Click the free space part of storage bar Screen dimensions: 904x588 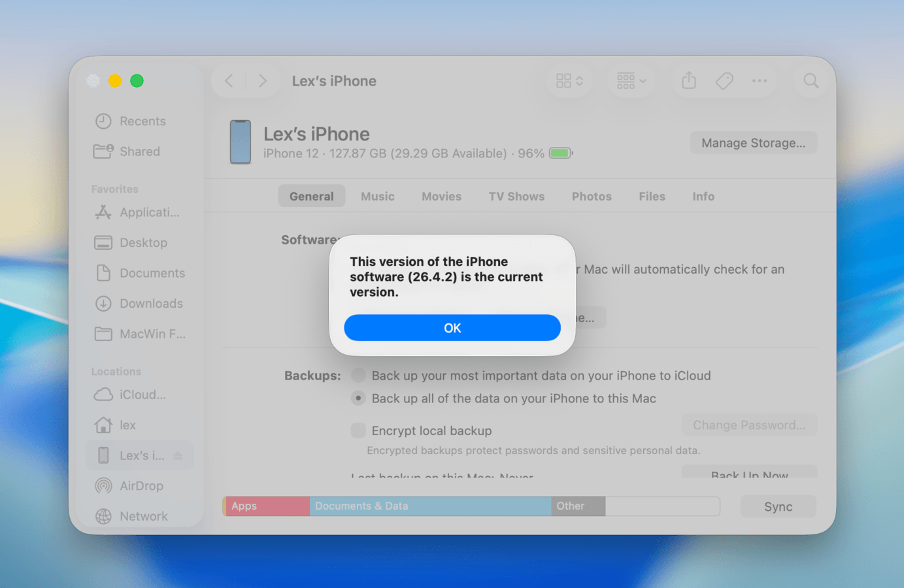click(x=662, y=506)
